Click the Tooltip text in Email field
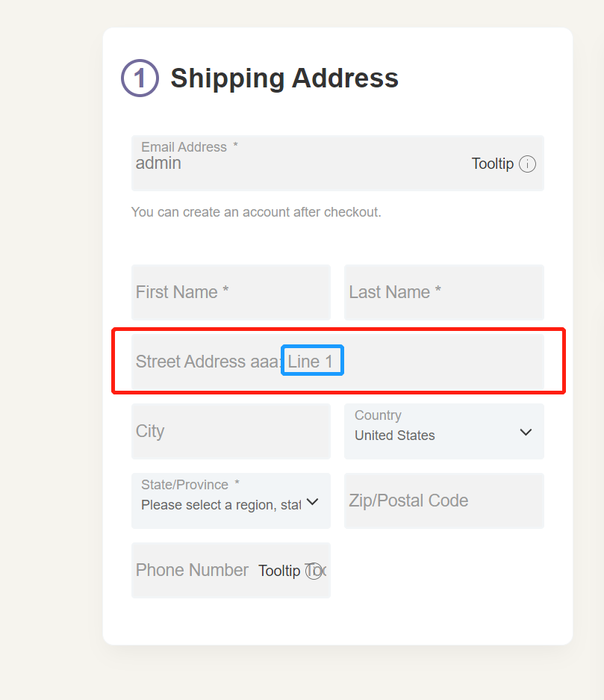This screenshot has width=604, height=700. coord(492,164)
